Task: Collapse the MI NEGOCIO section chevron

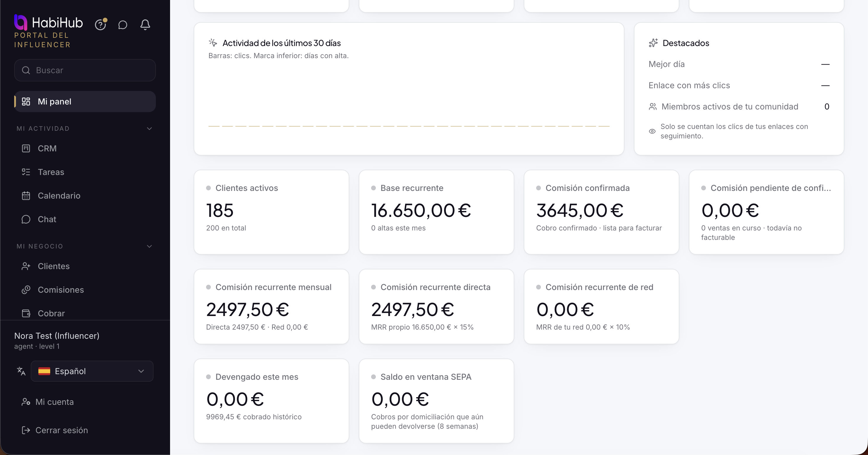Action: tap(149, 246)
